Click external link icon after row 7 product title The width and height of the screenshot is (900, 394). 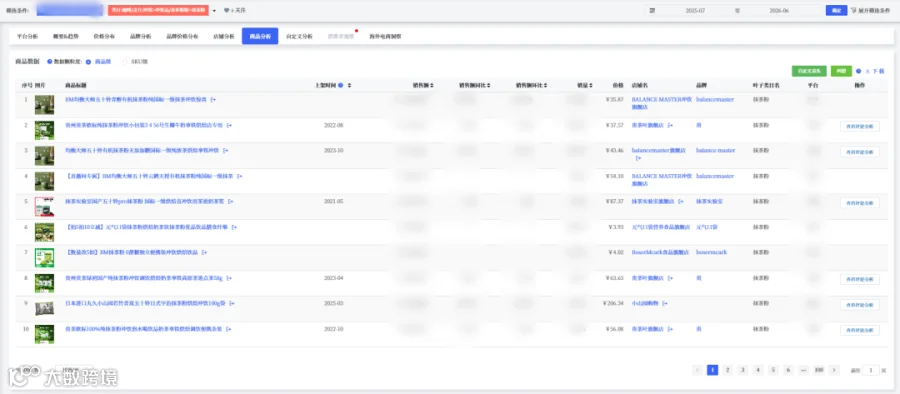point(204,252)
